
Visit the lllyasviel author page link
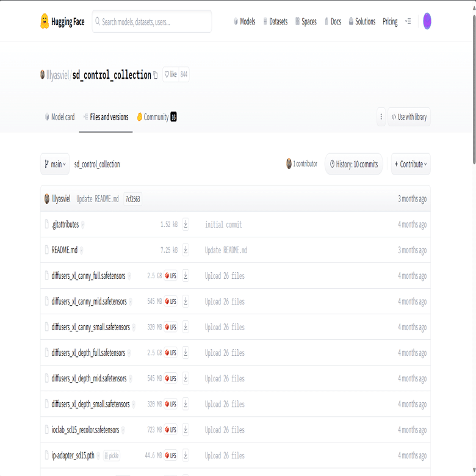pyautogui.click(x=58, y=74)
